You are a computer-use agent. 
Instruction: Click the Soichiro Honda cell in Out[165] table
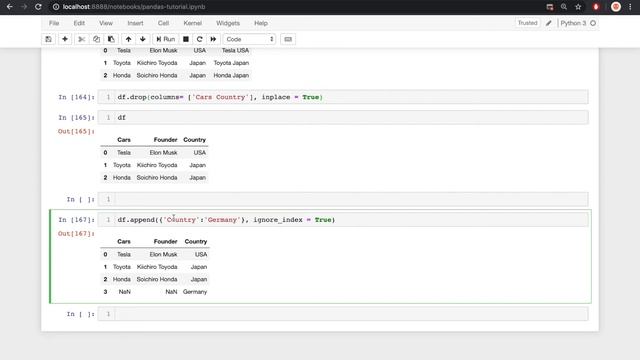pyautogui.click(x=157, y=178)
